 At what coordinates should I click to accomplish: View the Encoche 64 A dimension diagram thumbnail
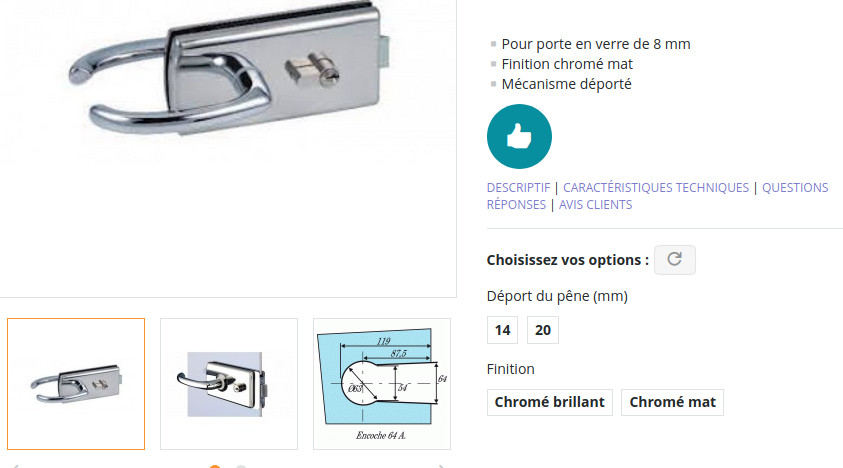point(382,384)
